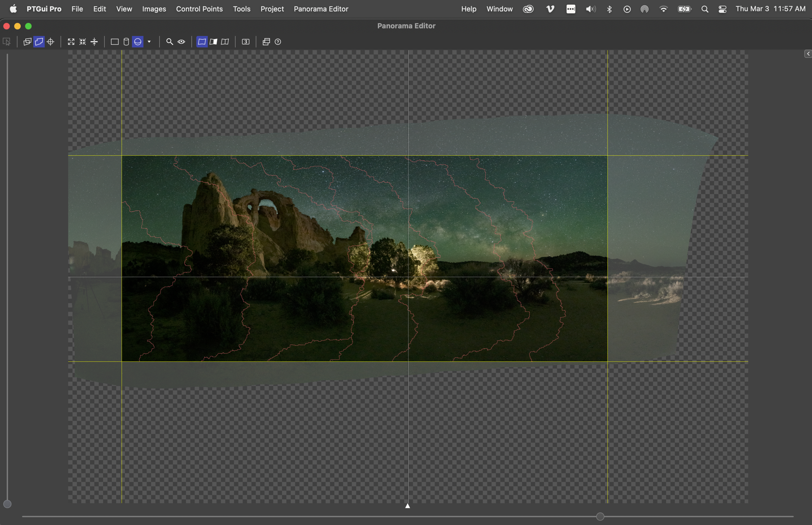Click the Fit Panorama expand-arrows icon
812x525 pixels.
pyautogui.click(x=71, y=42)
